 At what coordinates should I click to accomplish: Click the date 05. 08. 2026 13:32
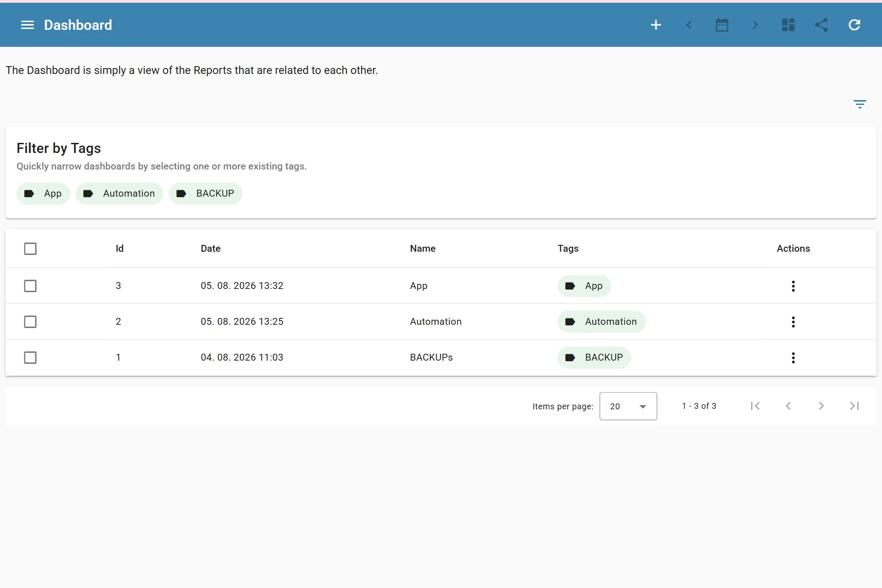click(x=242, y=286)
